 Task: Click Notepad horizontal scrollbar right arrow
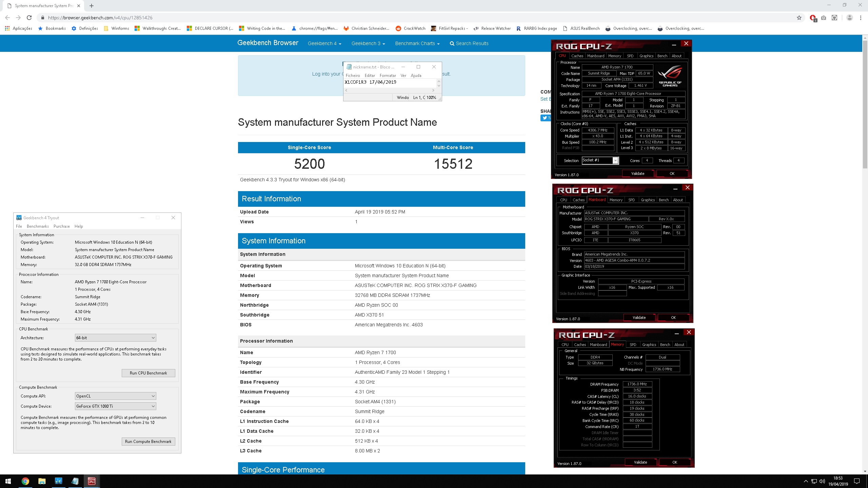433,90
